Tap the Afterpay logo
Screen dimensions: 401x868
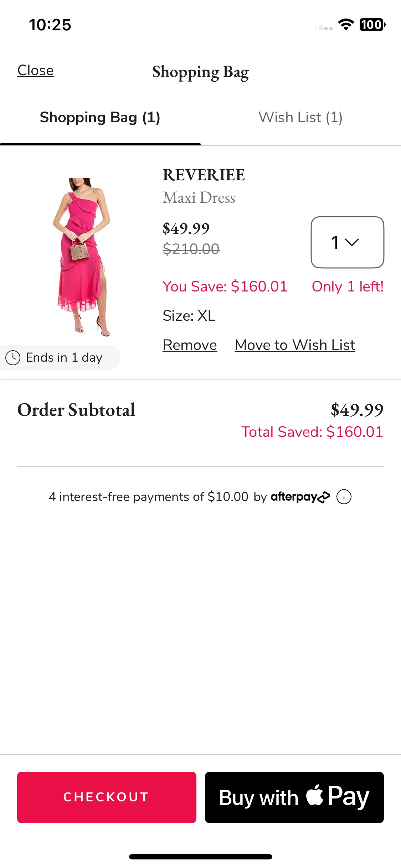tap(300, 497)
